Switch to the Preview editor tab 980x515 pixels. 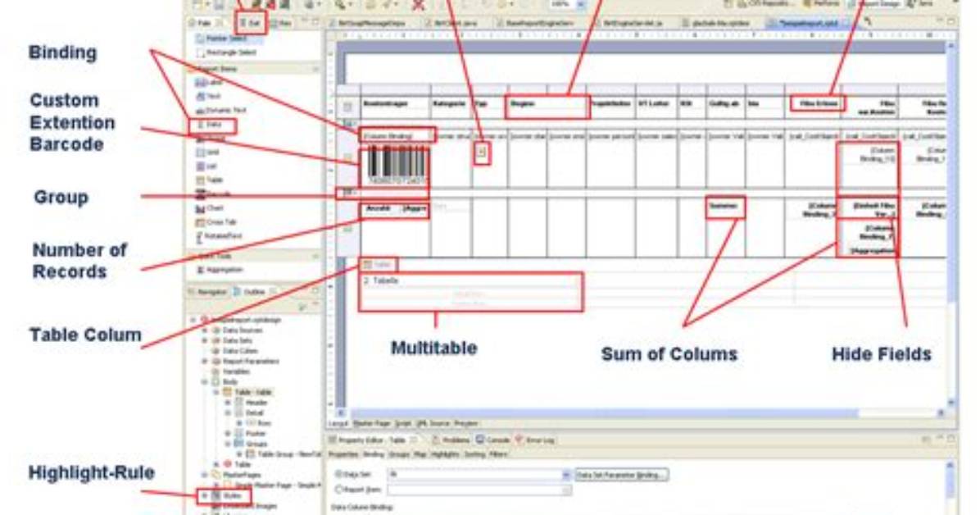(x=466, y=424)
